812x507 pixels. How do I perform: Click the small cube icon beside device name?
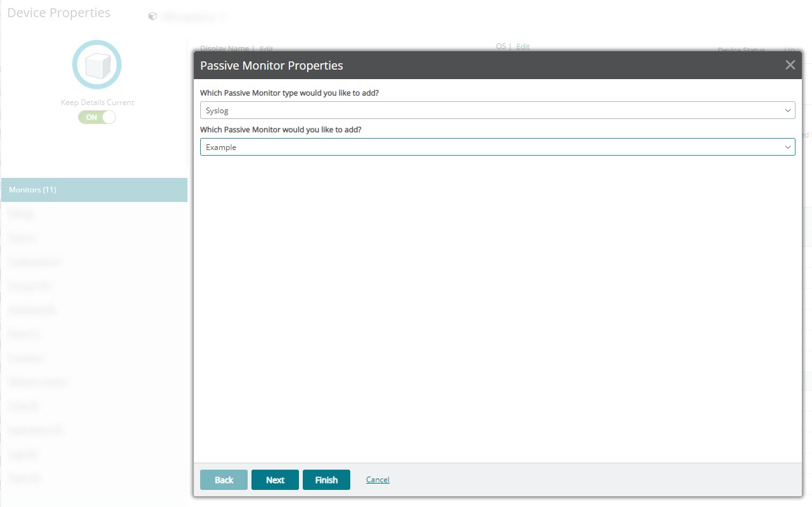click(153, 16)
